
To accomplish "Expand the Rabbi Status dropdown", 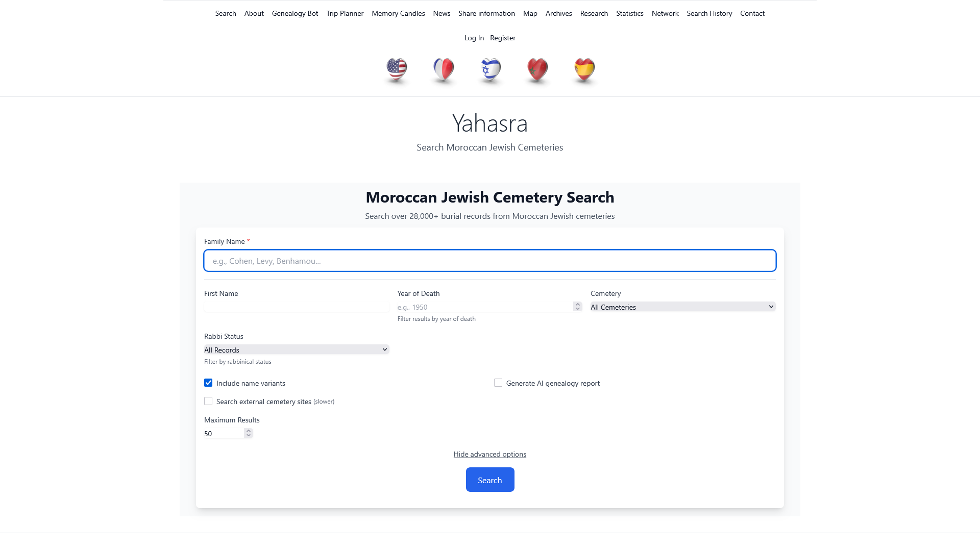I will tap(296, 349).
